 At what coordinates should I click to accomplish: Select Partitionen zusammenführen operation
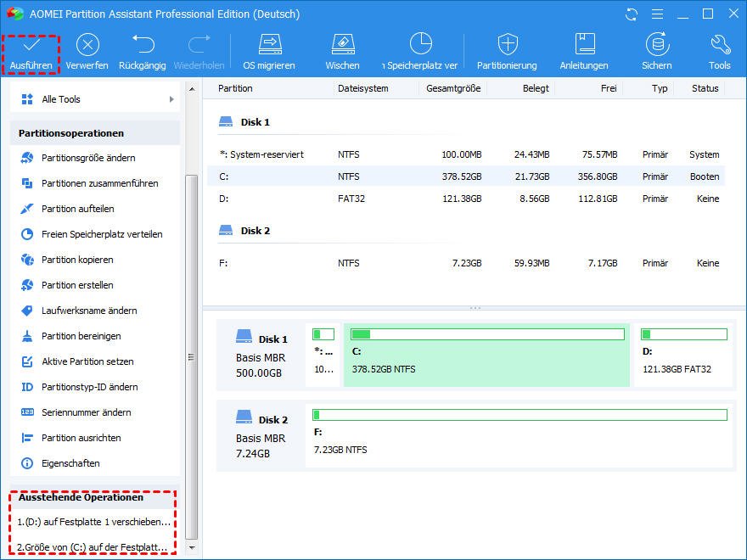pyautogui.click(x=99, y=183)
